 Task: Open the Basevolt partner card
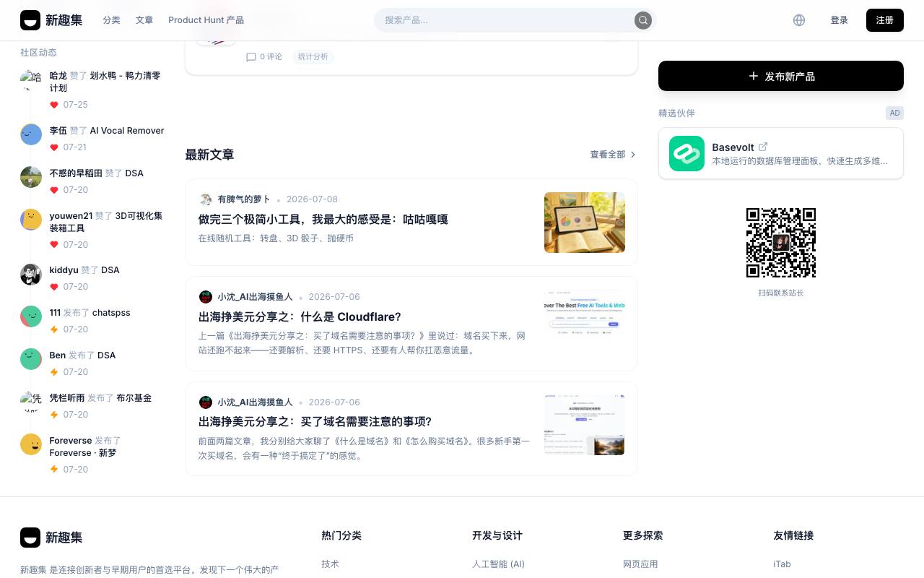click(781, 153)
